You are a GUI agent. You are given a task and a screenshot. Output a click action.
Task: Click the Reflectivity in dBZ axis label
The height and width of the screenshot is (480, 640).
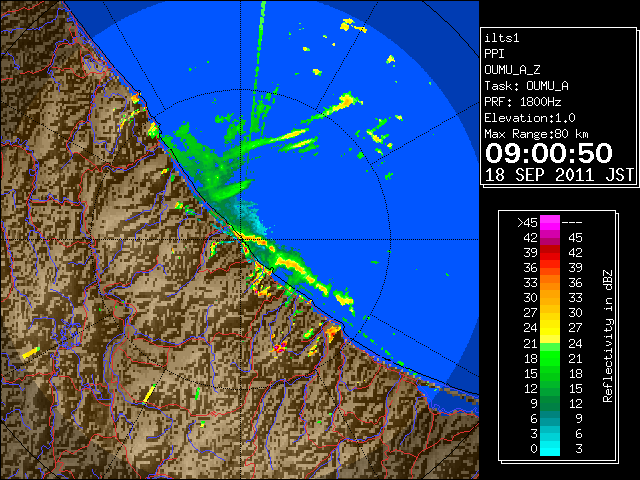(607, 336)
